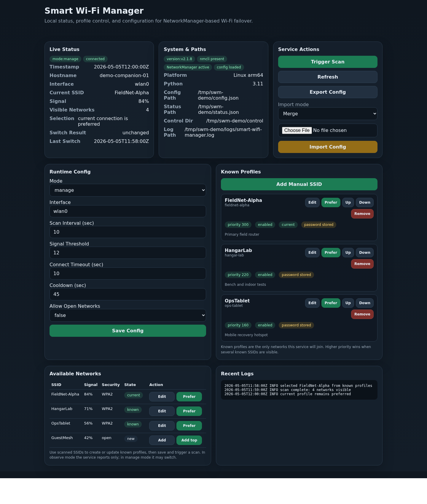
Task: Save the runtime config
Action: point(128,331)
